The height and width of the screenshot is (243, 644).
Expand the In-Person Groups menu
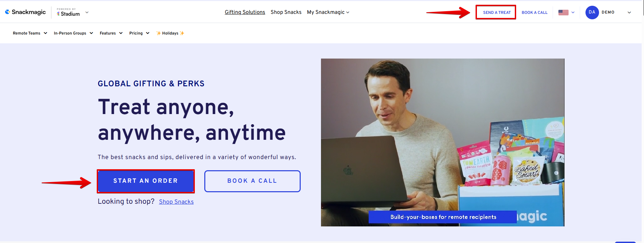click(73, 33)
